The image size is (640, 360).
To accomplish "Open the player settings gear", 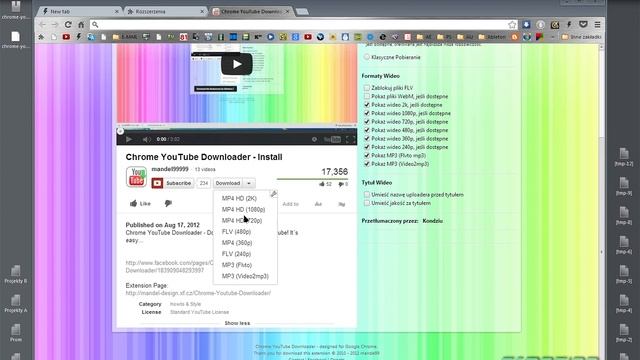I will 314,139.
